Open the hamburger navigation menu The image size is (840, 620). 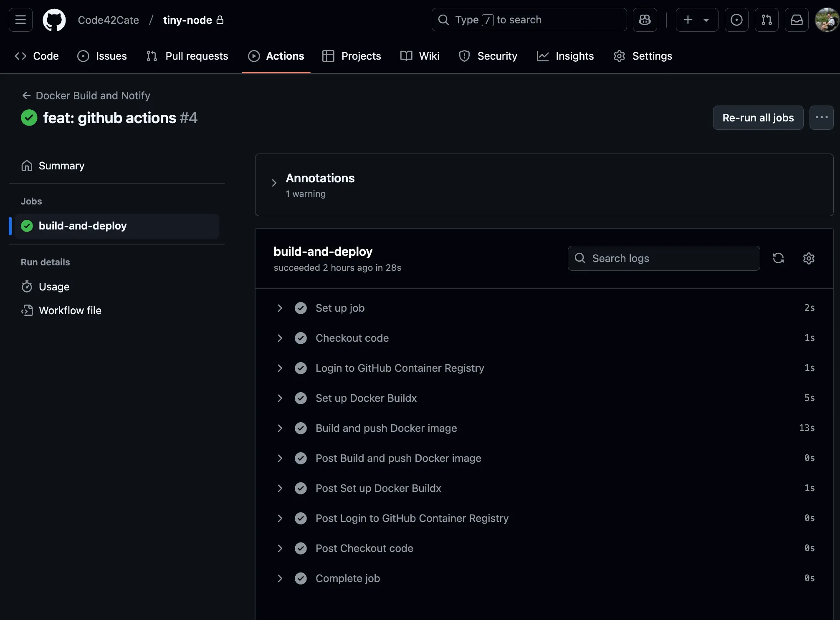20,20
